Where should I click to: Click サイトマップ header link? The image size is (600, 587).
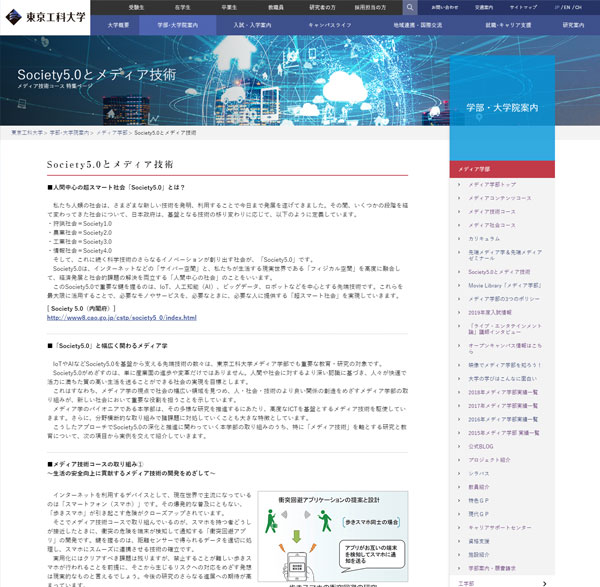coord(523,7)
